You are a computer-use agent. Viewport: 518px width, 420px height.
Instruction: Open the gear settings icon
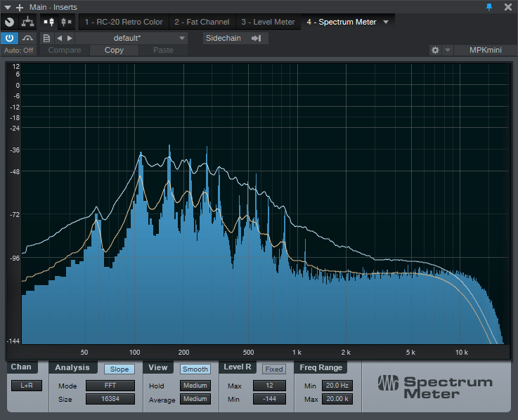tap(435, 51)
